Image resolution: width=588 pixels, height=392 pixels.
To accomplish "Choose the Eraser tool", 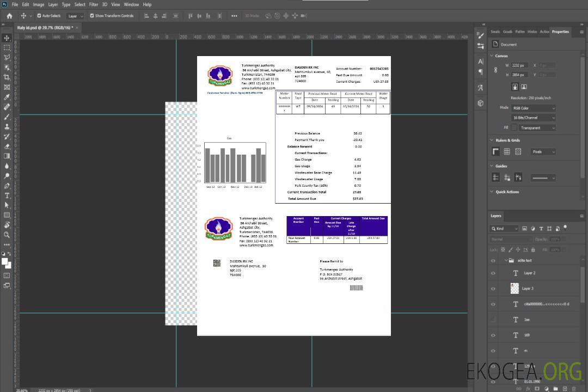I will point(7,146).
